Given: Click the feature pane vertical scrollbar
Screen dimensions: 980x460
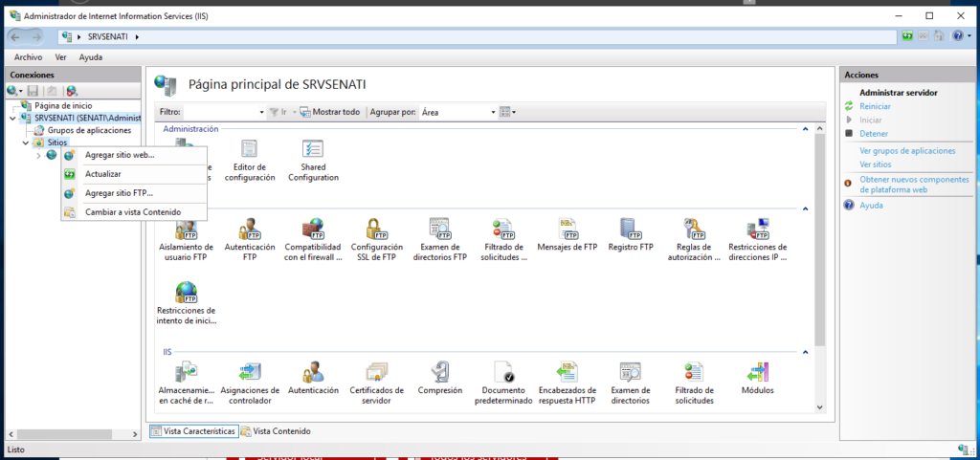Looking at the screenshot, I should tap(820, 240).
